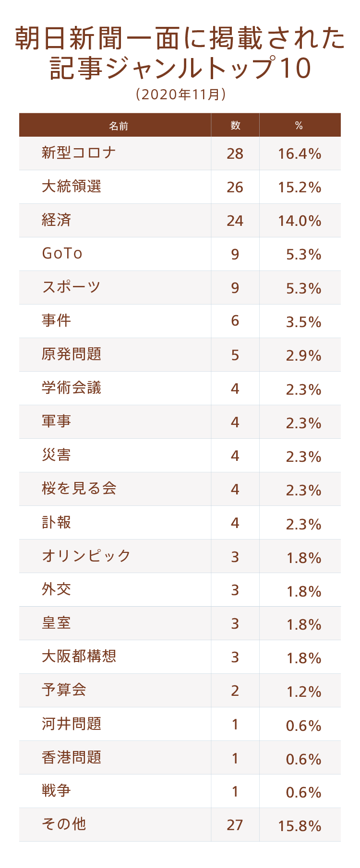
Task: Click the 大阪都構想 genre name
Action: point(79,657)
